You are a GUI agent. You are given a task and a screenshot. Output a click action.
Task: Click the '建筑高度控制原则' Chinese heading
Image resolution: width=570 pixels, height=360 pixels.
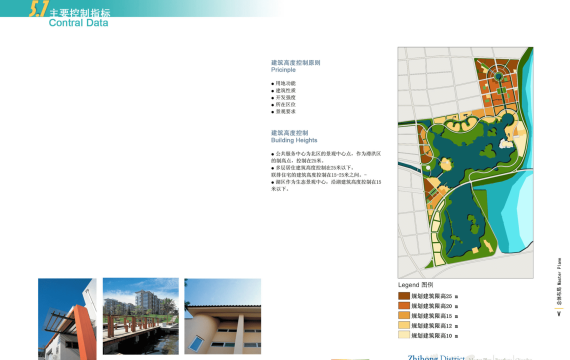[x=296, y=63]
